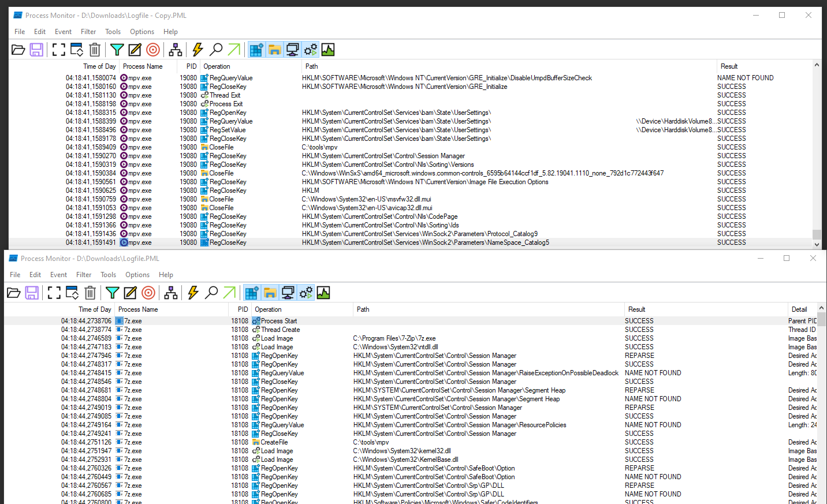
Task: Sort events by the Path column header
Action: [311, 66]
